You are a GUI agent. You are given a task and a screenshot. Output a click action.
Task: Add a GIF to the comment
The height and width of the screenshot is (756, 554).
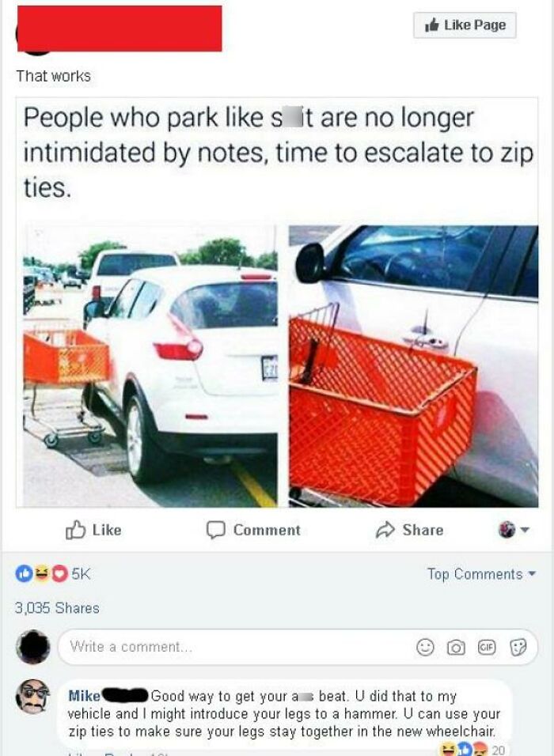(487, 647)
